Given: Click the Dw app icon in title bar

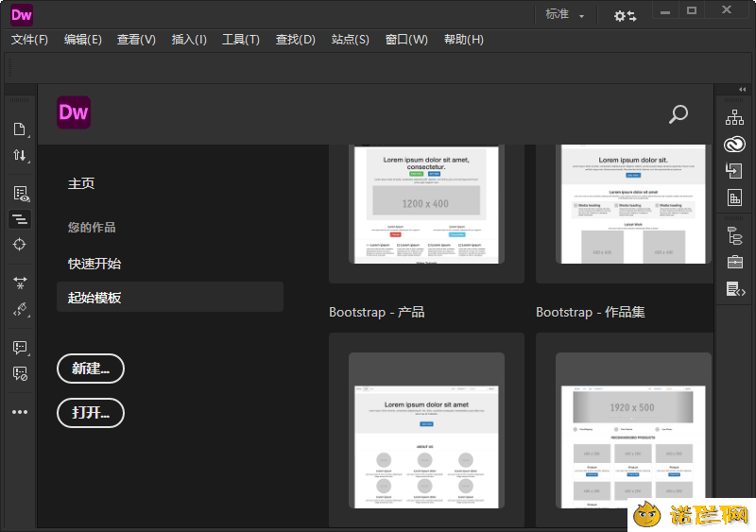Looking at the screenshot, I should [22, 15].
